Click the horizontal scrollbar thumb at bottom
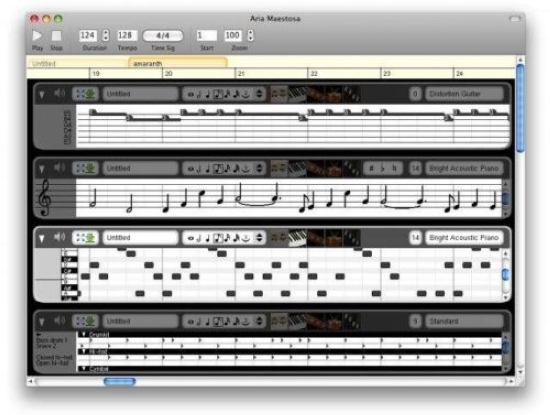The height and width of the screenshot is (415, 550). [x=120, y=381]
